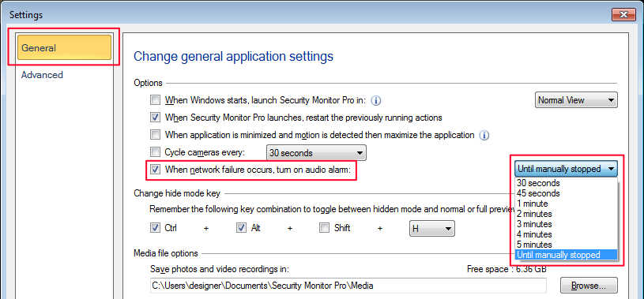Collapse the Until manually stopped alarm dropdown
Viewport: 644px width, 299px height.
point(566,169)
